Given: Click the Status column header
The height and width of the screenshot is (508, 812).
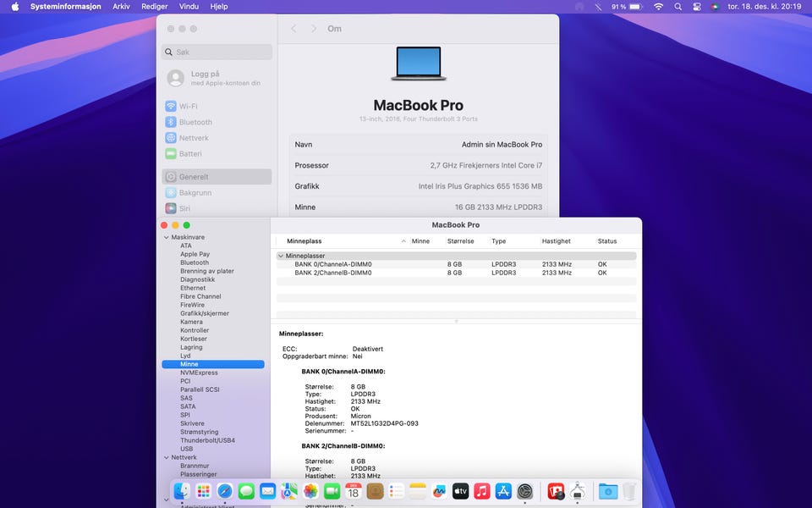Looking at the screenshot, I should (x=607, y=241).
